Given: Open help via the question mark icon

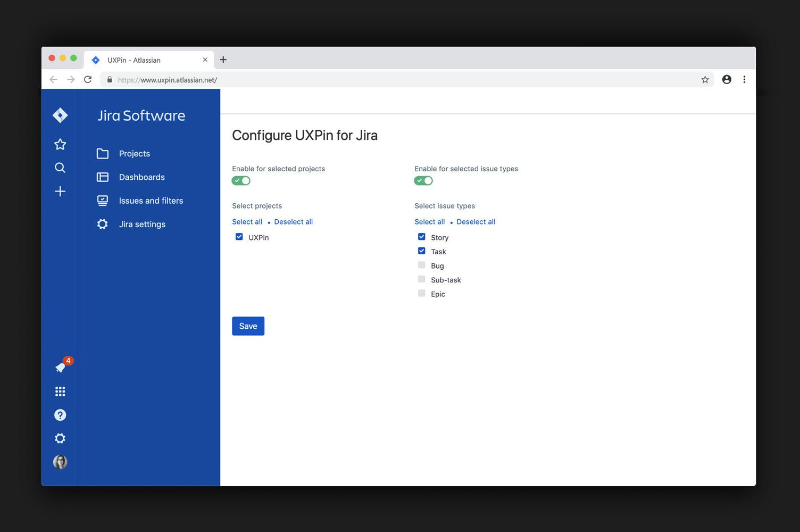Looking at the screenshot, I should [60, 414].
